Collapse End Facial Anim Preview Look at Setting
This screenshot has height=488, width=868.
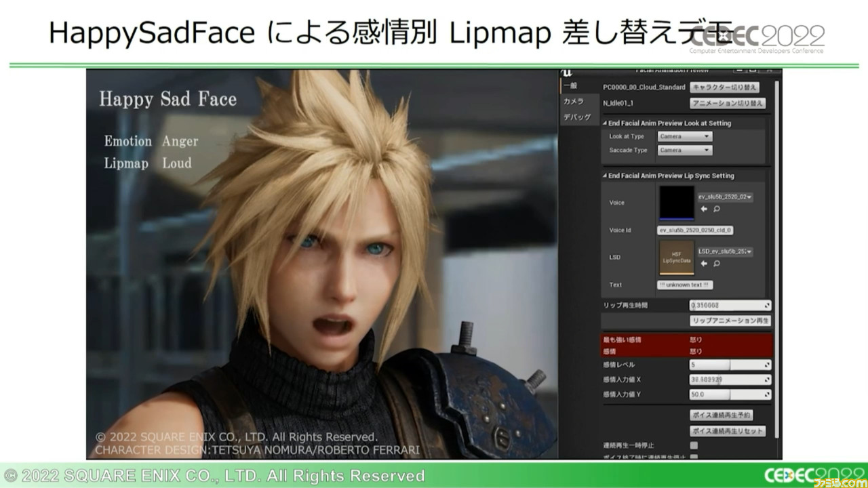(x=605, y=123)
